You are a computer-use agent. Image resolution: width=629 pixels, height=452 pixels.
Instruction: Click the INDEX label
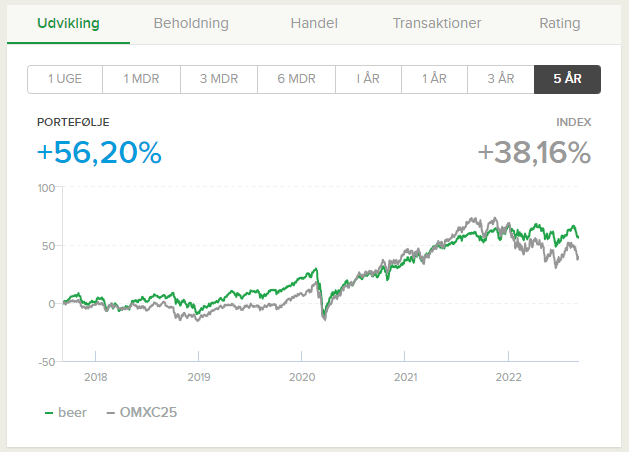574,122
